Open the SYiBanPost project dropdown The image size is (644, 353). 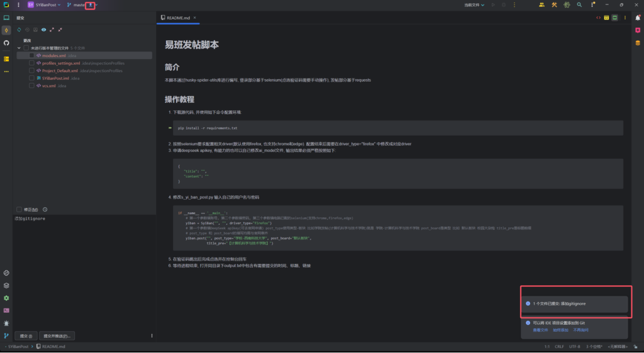(44, 5)
